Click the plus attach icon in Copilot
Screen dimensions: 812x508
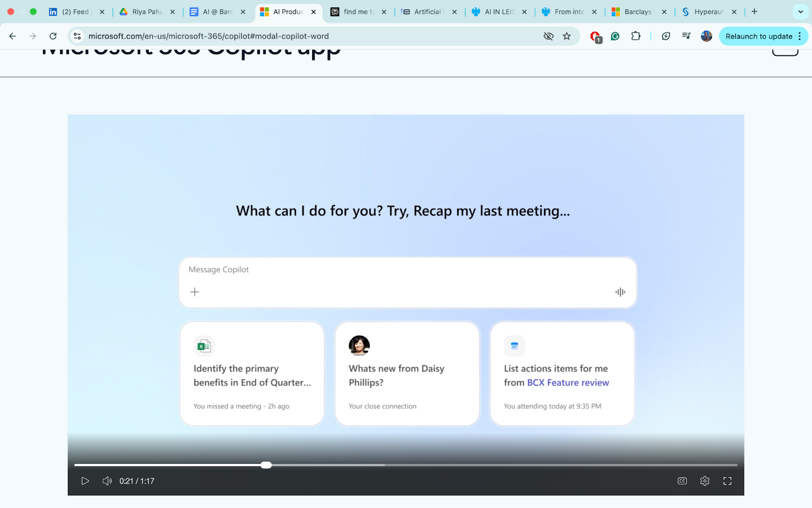(x=194, y=292)
